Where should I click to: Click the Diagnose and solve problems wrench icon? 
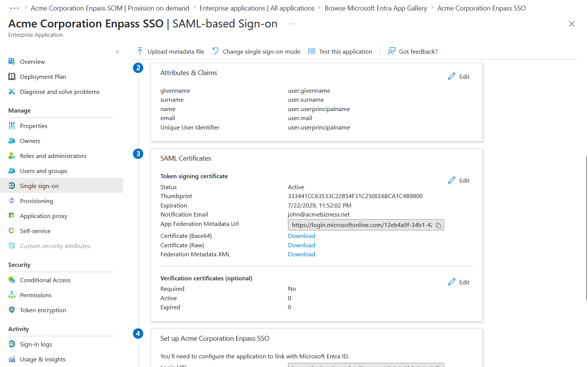pos(12,92)
